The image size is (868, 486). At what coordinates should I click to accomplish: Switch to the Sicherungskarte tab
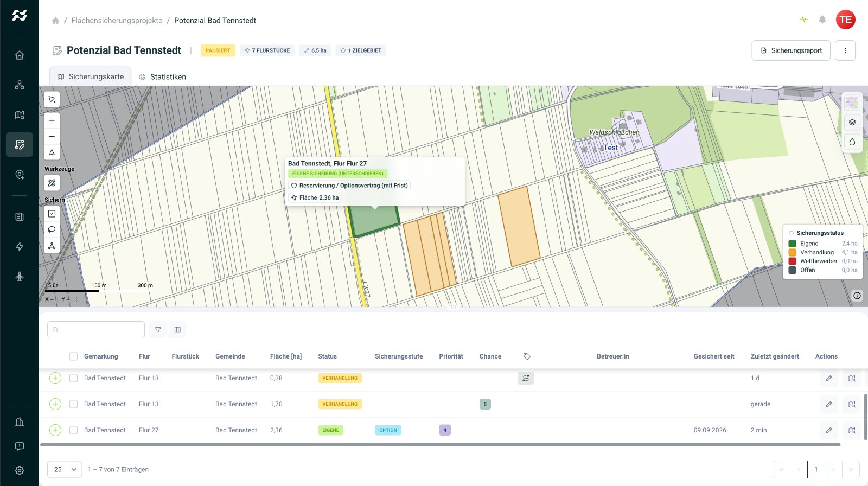[91, 76]
